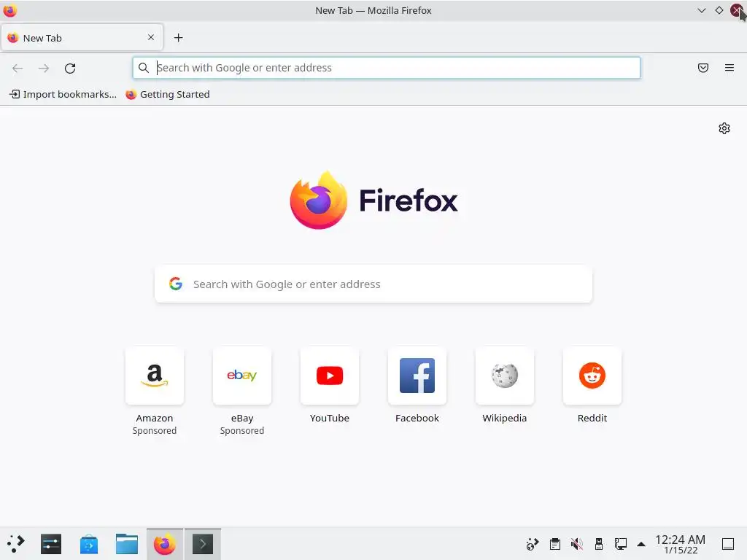Go back one page

tap(18, 68)
